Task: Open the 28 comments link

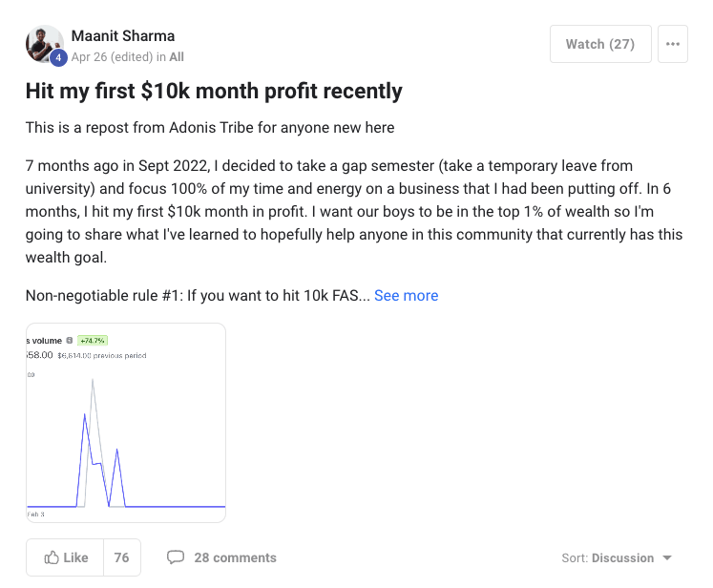Action: (x=235, y=558)
